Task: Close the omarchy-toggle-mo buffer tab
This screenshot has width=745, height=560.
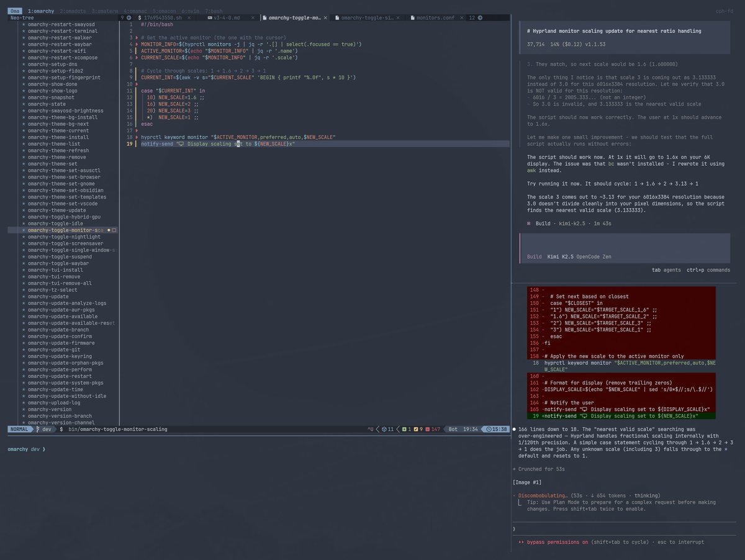Action: click(x=325, y=18)
